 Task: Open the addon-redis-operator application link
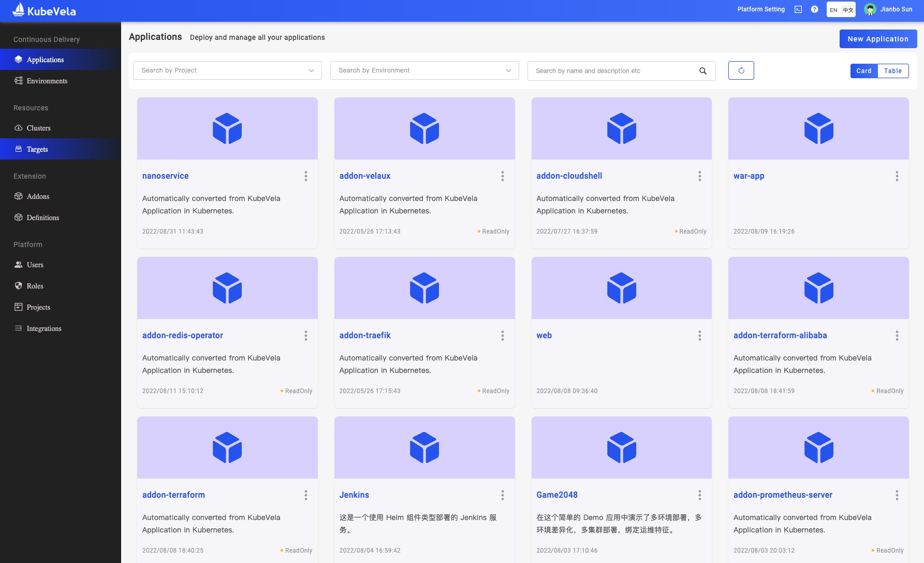(x=183, y=336)
